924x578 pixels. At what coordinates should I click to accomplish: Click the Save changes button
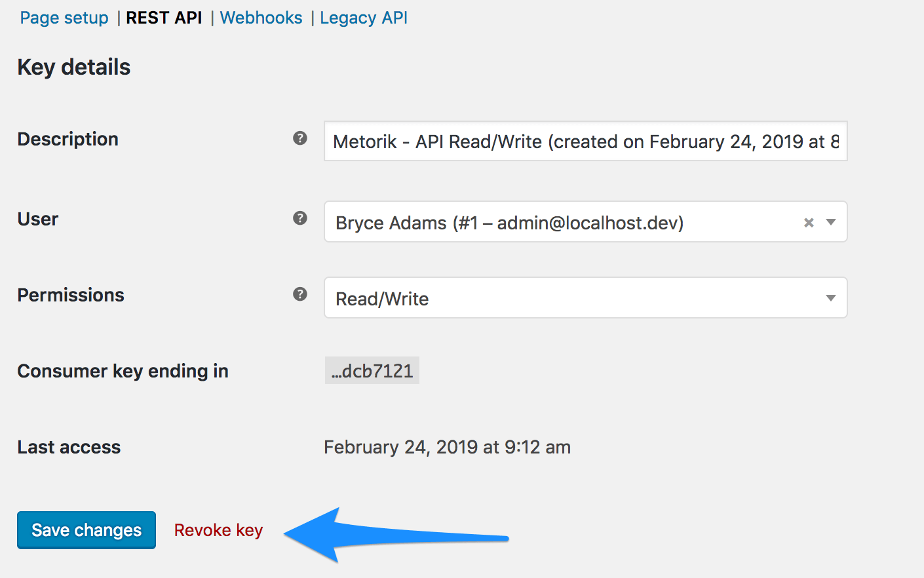pos(87,530)
